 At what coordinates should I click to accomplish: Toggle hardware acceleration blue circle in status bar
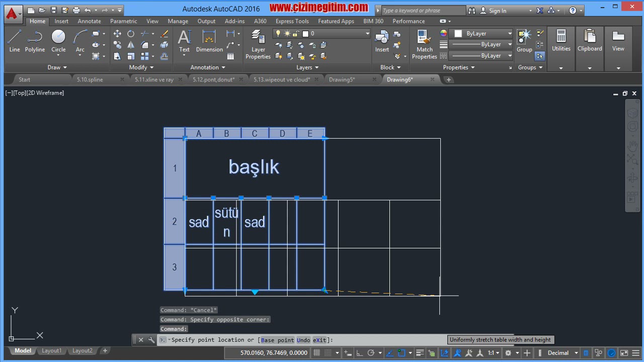click(x=611, y=353)
